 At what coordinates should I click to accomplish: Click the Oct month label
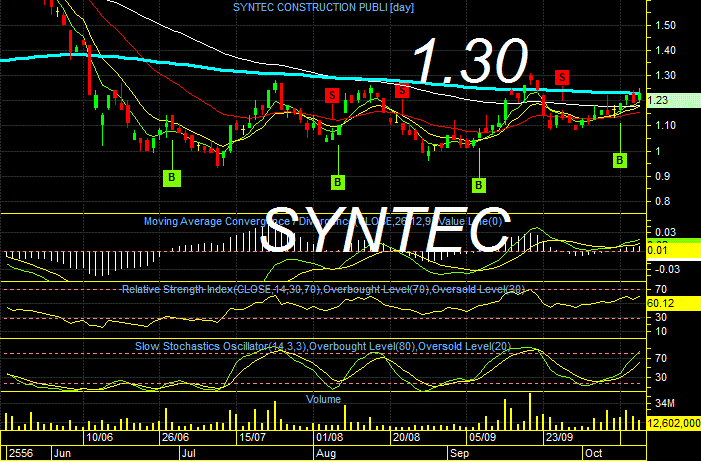(x=594, y=453)
